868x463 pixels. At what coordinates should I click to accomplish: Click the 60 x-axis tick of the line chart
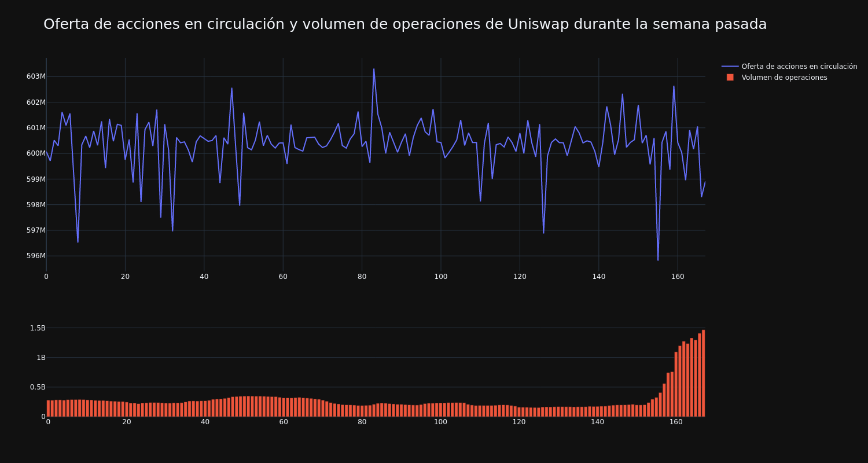(x=283, y=277)
